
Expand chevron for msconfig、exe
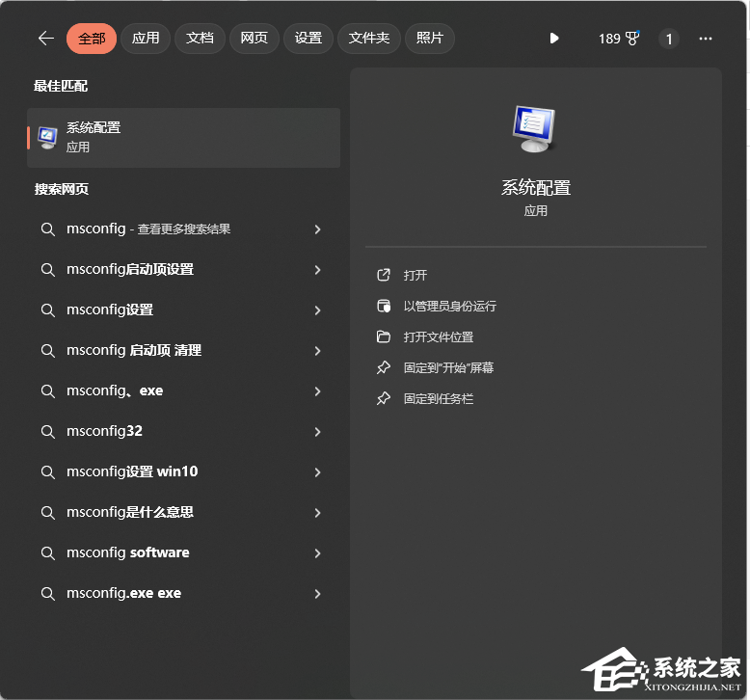[317, 391]
